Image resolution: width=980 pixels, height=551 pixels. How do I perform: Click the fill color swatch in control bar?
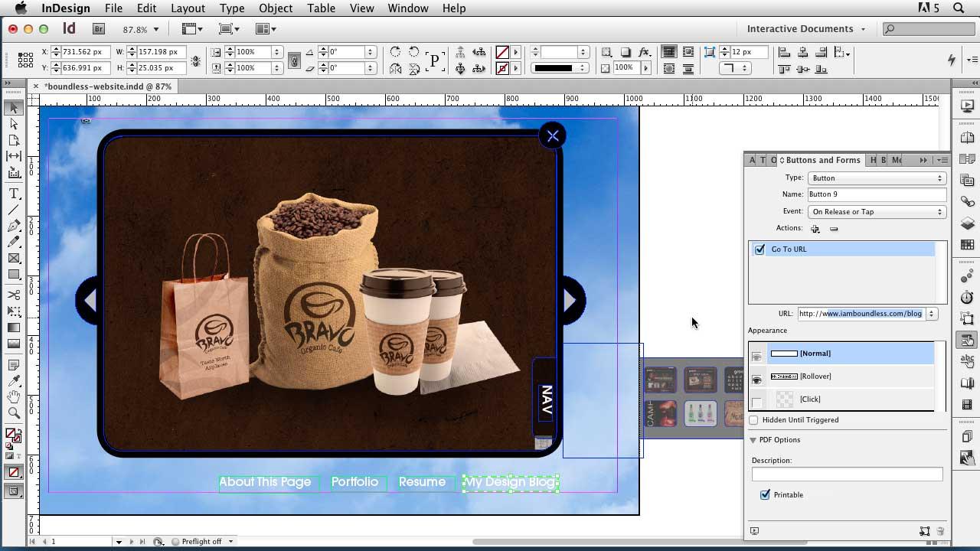pos(502,52)
